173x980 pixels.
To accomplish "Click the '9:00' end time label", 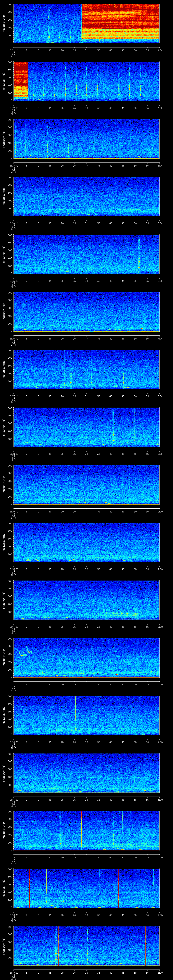I will pos(160,454).
